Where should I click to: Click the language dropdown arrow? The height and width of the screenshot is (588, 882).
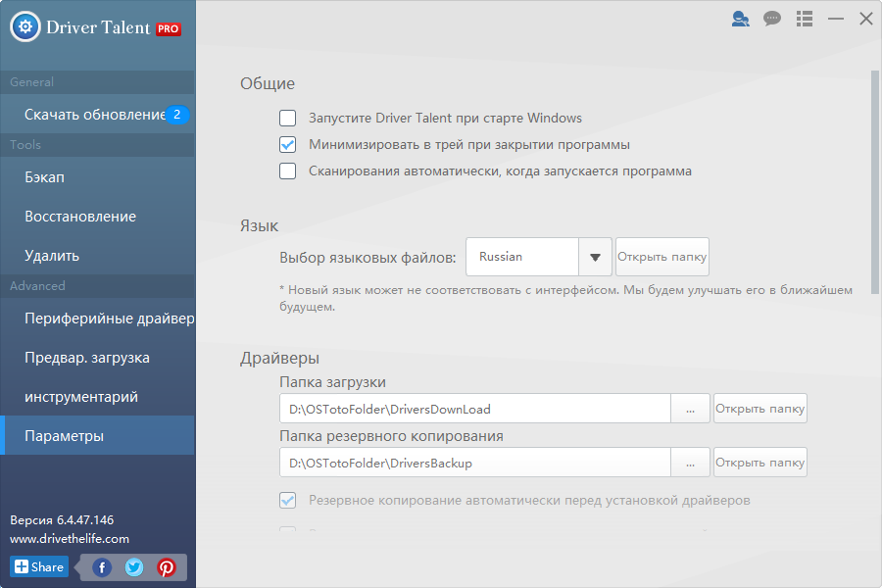pyautogui.click(x=595, y=257)
